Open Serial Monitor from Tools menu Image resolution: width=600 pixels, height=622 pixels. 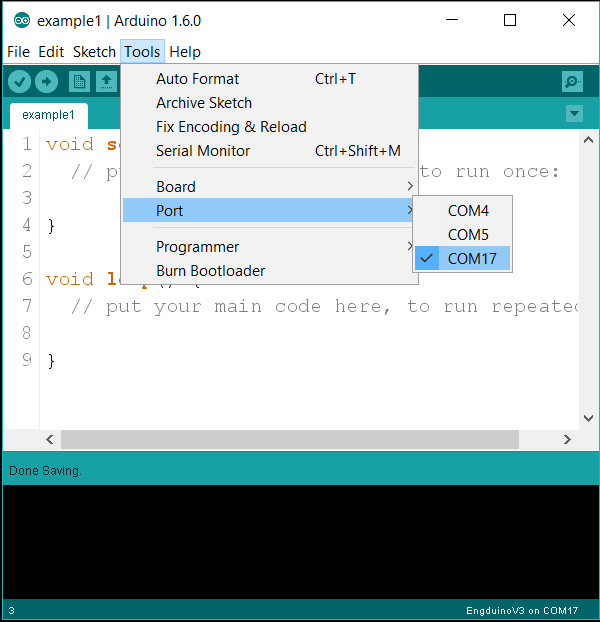270,151
